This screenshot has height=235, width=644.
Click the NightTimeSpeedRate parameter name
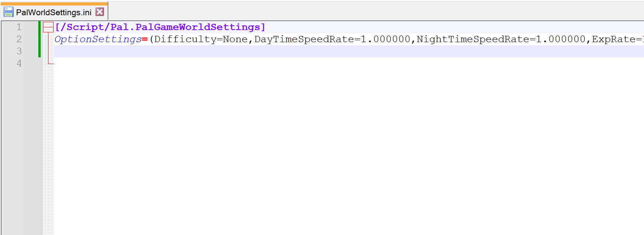[x=473, y=39]
